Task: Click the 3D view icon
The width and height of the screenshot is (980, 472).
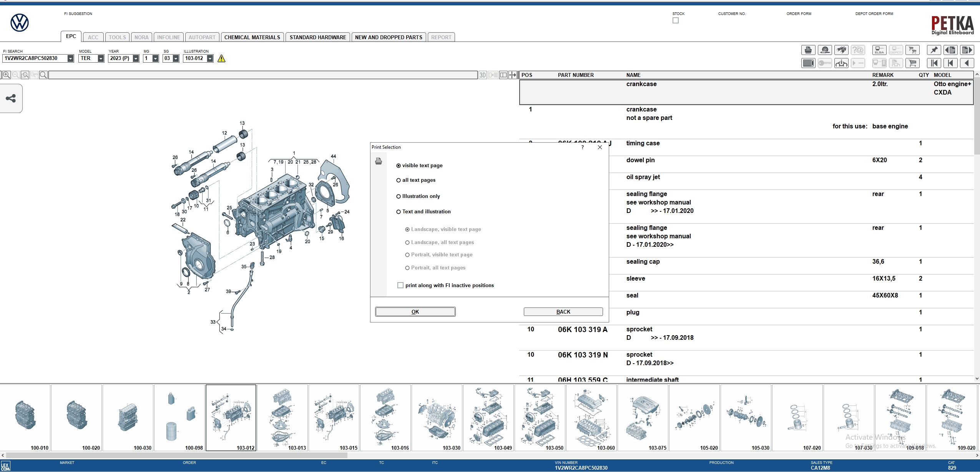Action: click(483, 75)
